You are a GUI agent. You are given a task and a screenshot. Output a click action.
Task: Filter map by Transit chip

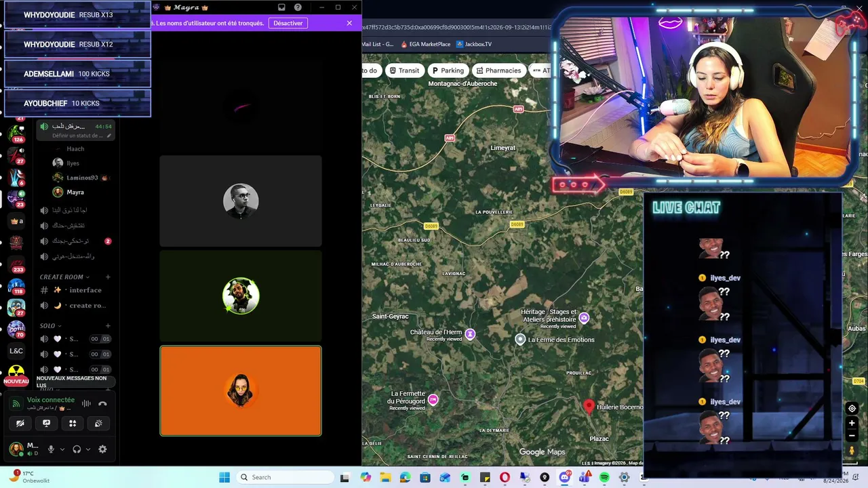404,70
